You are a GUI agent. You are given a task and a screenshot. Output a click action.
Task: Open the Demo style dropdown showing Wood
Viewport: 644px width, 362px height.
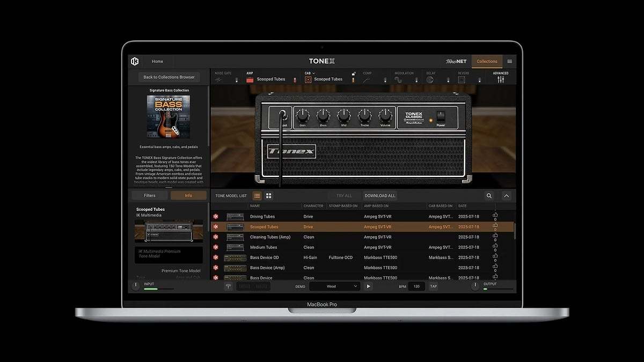tap(335, 286)
